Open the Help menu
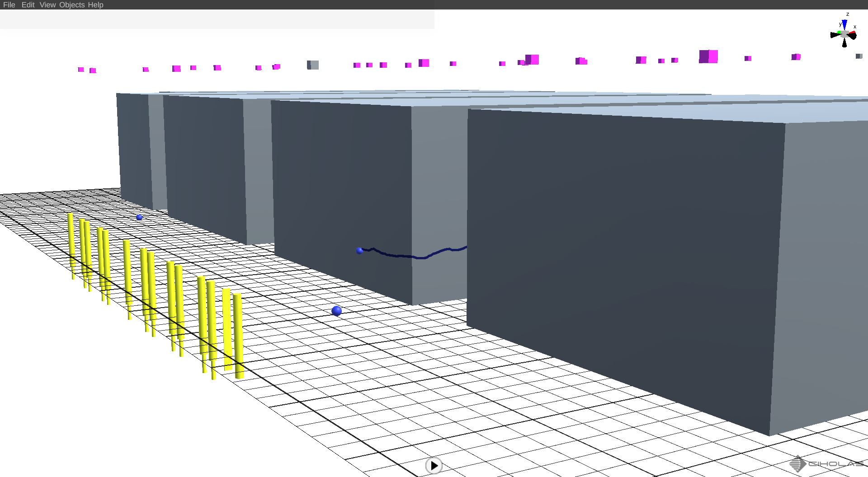The image size is (868, 477). tap(95, 5)
